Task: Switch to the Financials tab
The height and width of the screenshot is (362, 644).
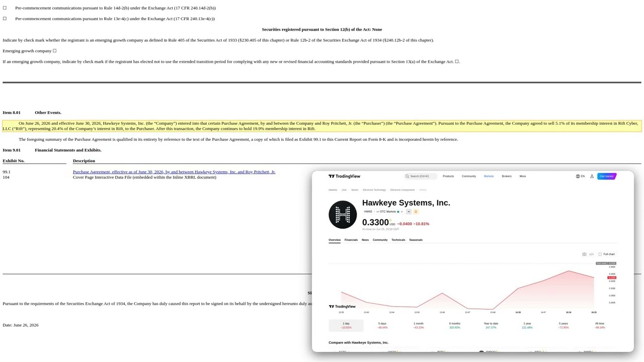Action: (x=351, y=240)
